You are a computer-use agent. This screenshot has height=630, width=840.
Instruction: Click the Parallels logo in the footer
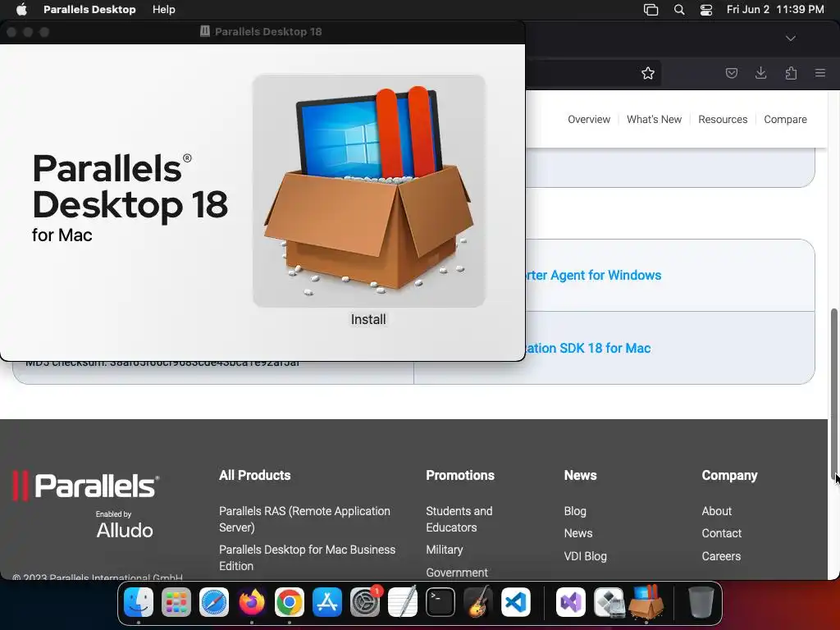(85, 486)
